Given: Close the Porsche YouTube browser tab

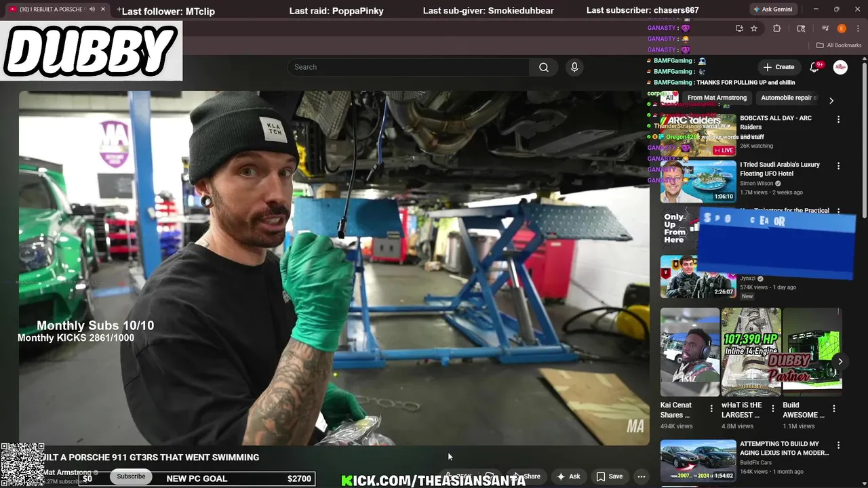Looking at the screenshot, I should coord(103,9).
